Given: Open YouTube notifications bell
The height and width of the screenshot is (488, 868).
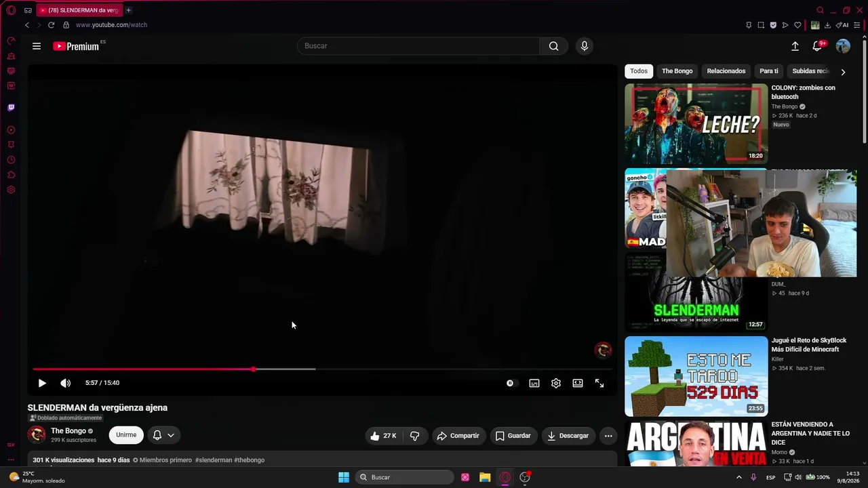Looking at the screenshot, I should click(x=817, y=46).
